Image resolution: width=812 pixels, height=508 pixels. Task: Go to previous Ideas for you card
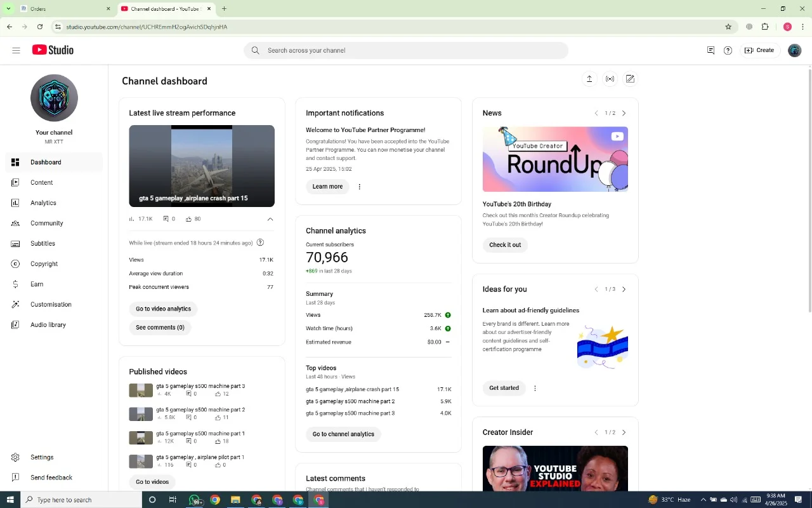596,289
